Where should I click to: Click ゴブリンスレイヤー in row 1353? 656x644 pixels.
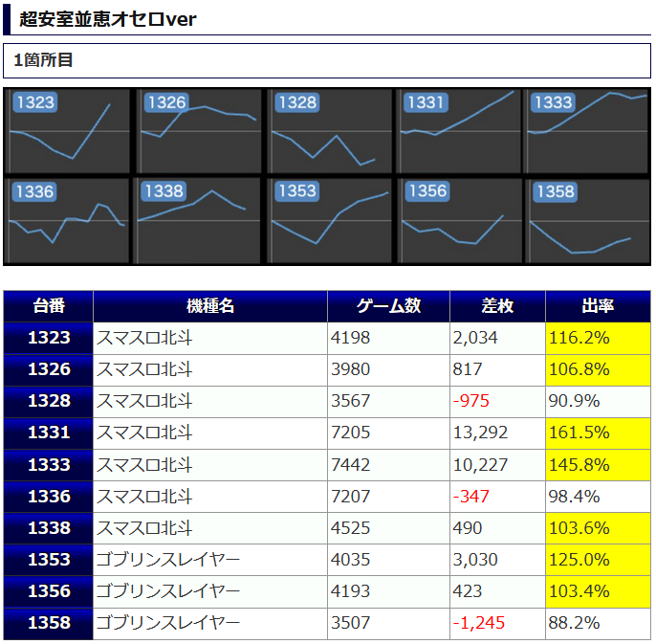[168, 560]
